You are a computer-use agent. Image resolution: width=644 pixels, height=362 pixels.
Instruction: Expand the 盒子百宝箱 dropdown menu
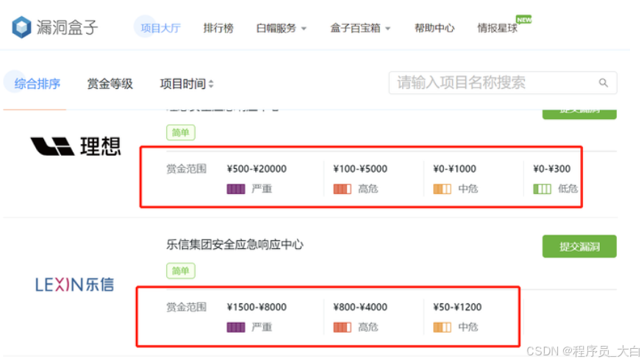(x=360, y=28)
